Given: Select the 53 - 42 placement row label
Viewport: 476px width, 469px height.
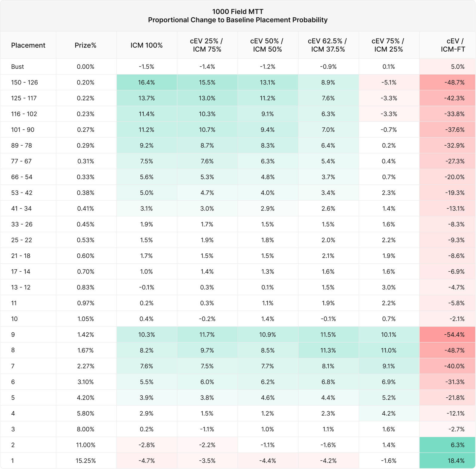Looking at the screenshot, I should [x=22, y=193].
